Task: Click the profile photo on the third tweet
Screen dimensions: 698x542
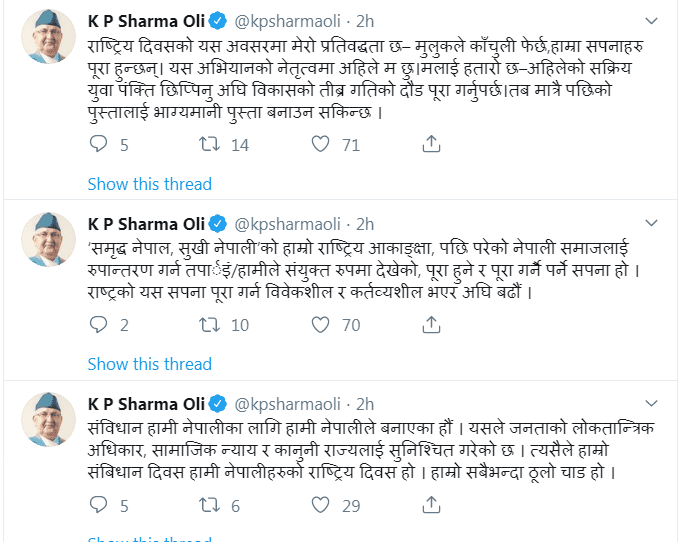Action: coord(49,421)
